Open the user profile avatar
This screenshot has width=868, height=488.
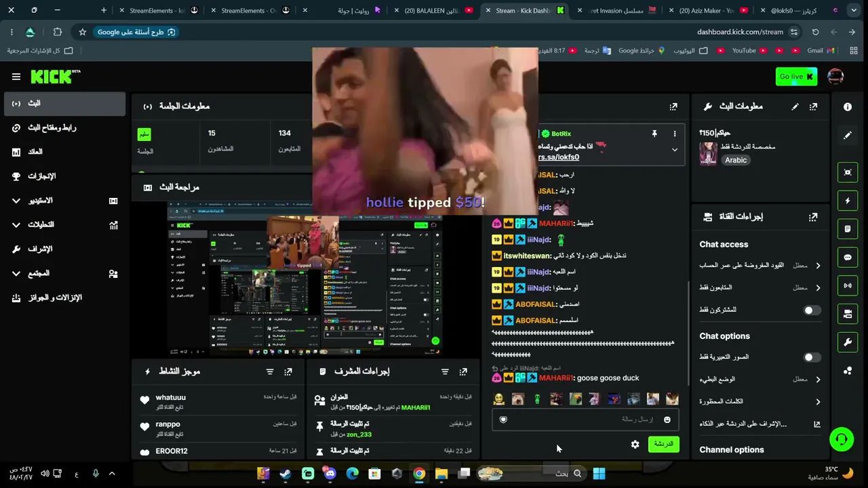tap(835, 77)
